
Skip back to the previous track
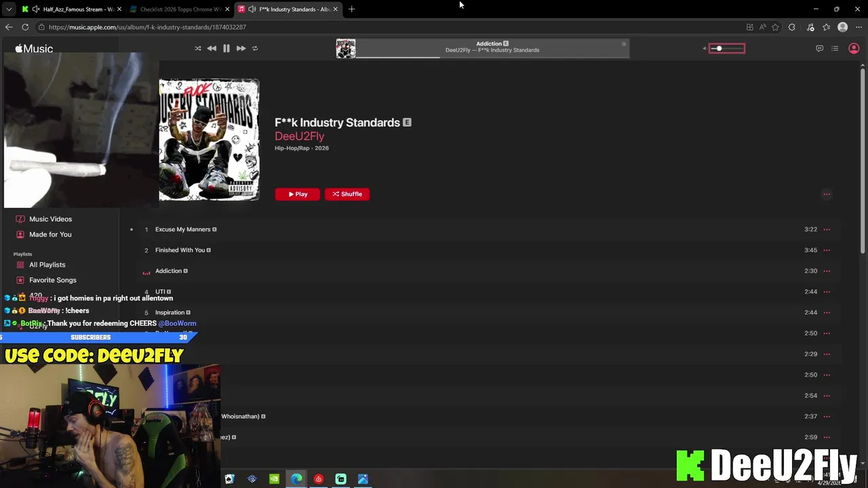tap(212, 48)
